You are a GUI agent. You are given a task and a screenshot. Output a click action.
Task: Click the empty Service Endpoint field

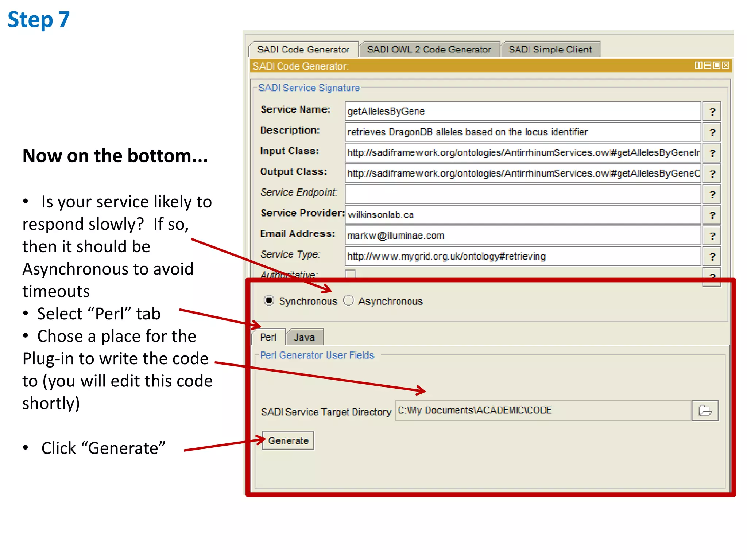tap(523, 194)
